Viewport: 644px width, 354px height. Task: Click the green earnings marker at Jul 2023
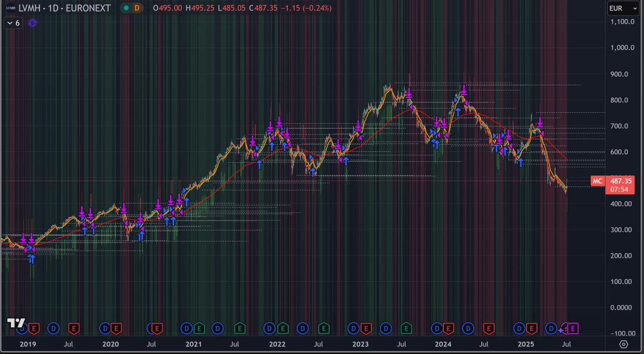coord(406,327)
